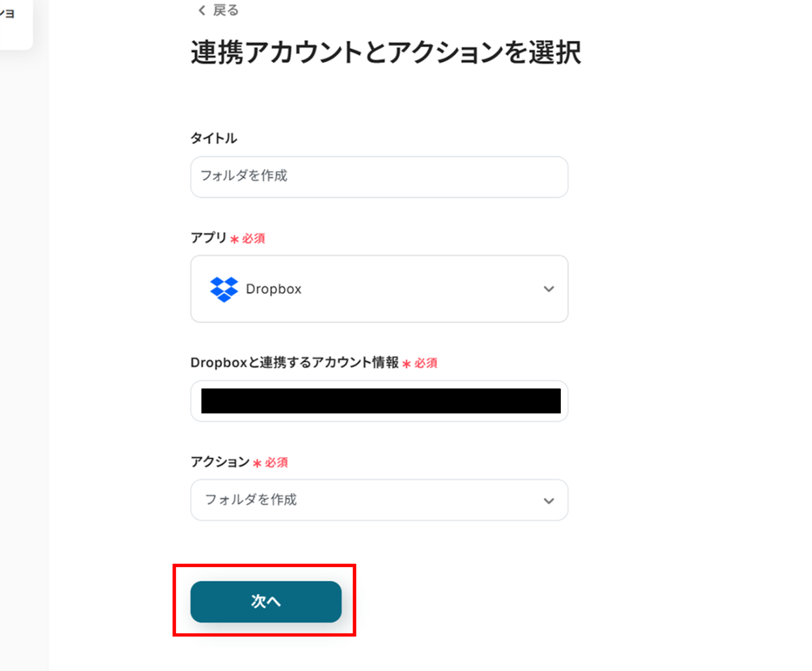Click the タイトル field label

[x=214, y=138]
